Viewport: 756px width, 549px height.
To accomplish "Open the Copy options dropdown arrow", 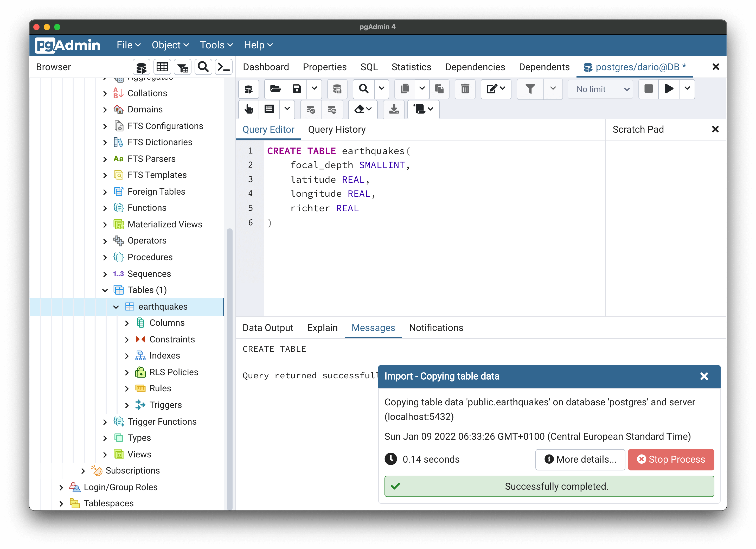I will 422,89.
